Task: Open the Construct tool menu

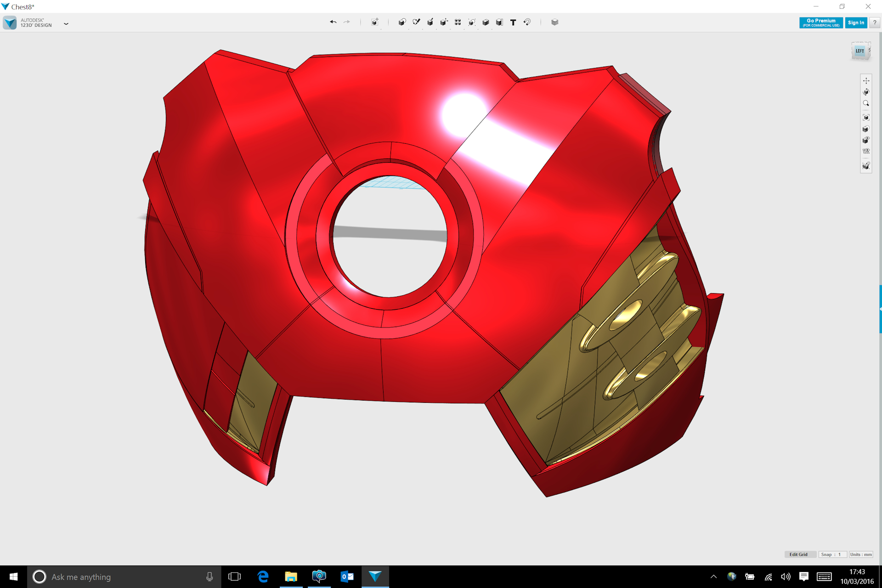Action: (x=430, y=22)
